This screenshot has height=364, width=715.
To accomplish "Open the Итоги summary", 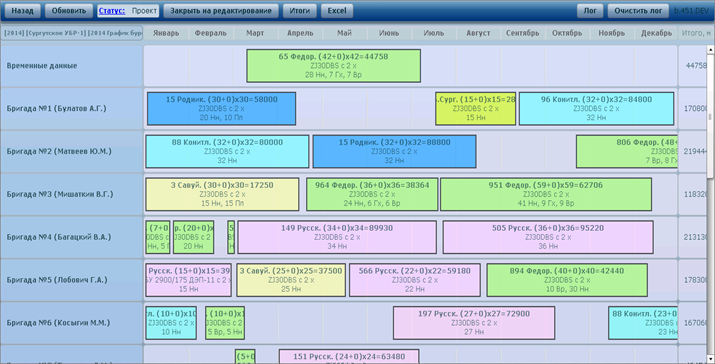I will 300,10.
